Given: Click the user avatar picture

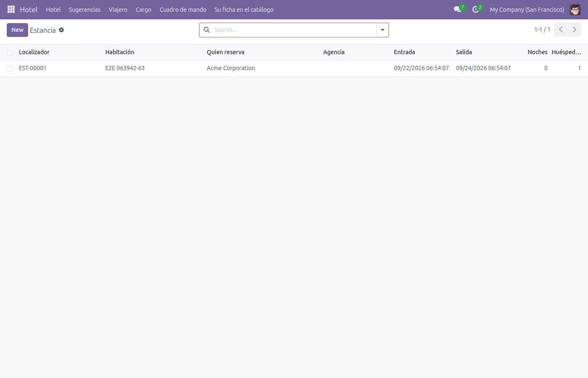Looking at the screenshot, I should click(x=575, y=9).
